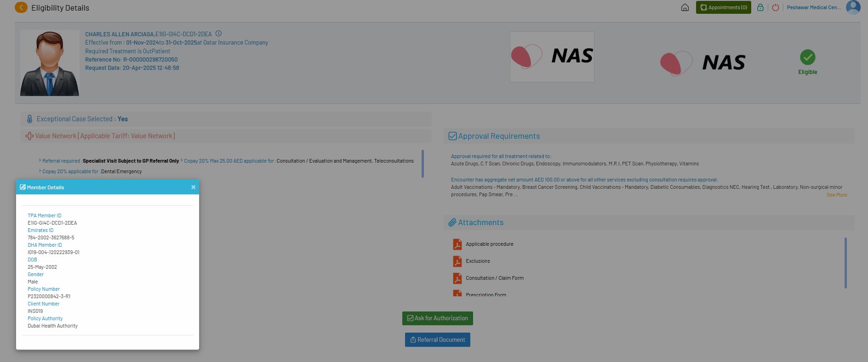This screenshot has width=868, height=362.
Task: Click the Attachments list scrollbar
Action: click(x=845, y=263)
